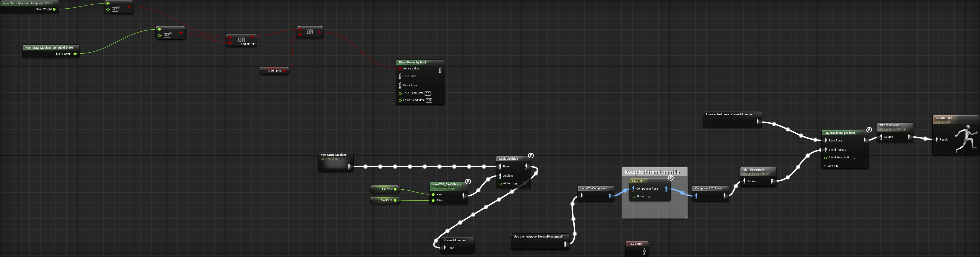Click the Additive input pose pin
This screenshot has height=257, width=980.
click(500, 176)
